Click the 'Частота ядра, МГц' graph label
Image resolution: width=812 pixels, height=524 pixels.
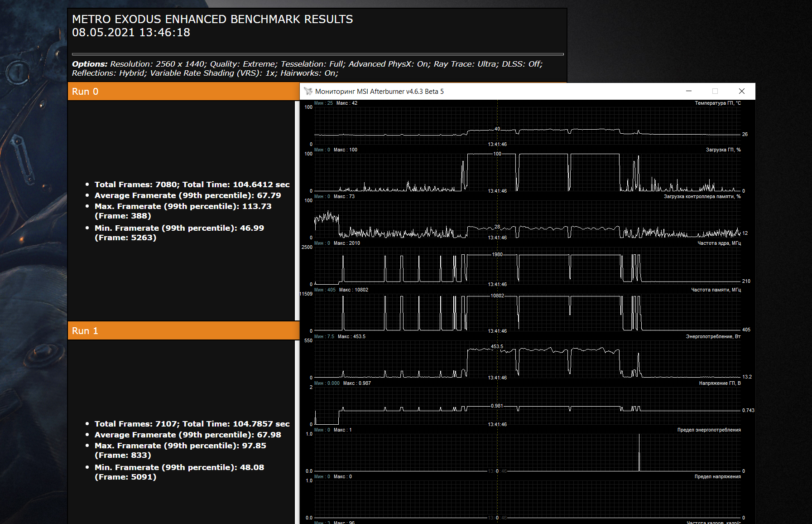tap(719, 243)
